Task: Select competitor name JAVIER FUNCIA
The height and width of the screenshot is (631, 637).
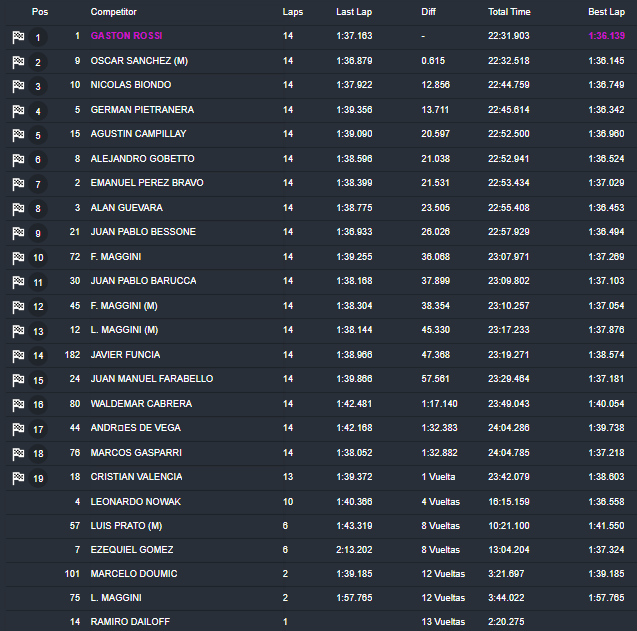Action: (x=125, y=355)
